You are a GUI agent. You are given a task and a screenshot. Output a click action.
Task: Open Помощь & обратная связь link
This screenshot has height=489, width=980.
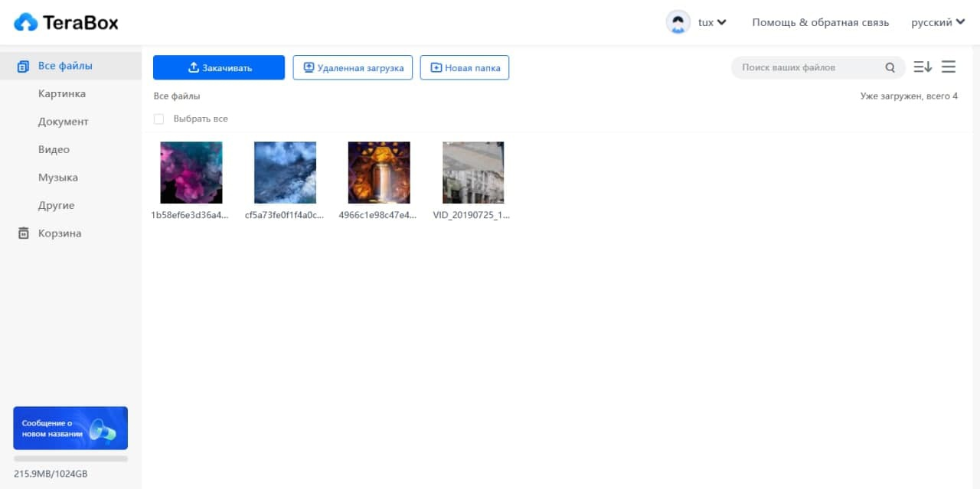(821, 22)
